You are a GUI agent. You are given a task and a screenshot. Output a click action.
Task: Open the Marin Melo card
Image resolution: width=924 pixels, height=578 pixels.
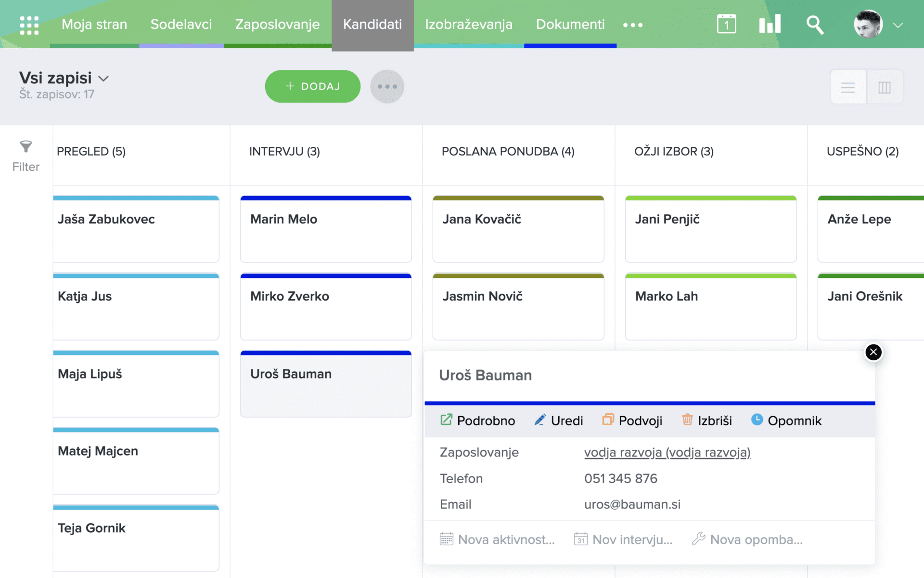(x=326, y=229)
